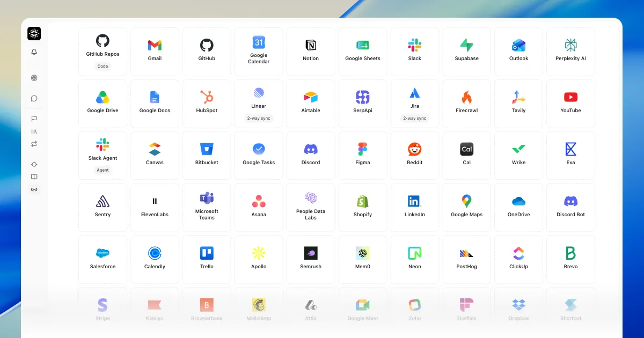Open the Neon integration
The height and width of the screenshot is (338, 644).
[415, 260]
